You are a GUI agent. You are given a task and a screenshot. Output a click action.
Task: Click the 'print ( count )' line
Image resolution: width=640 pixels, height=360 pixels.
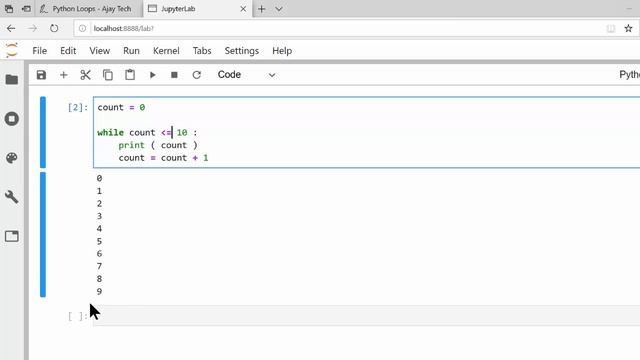click(x=158, y=145)
